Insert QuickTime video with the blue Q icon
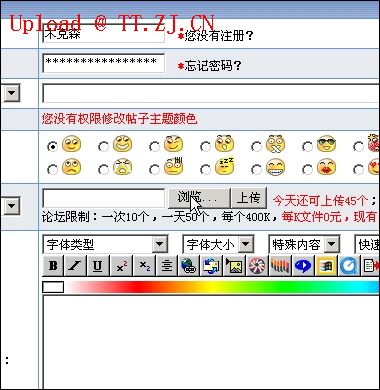 coord(349,266)
